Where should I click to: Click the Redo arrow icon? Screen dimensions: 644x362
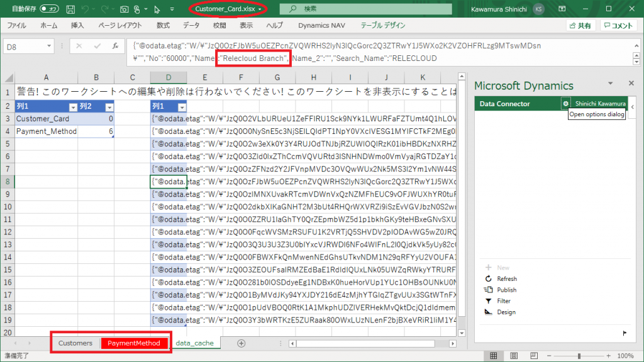(x=105, y=9)
